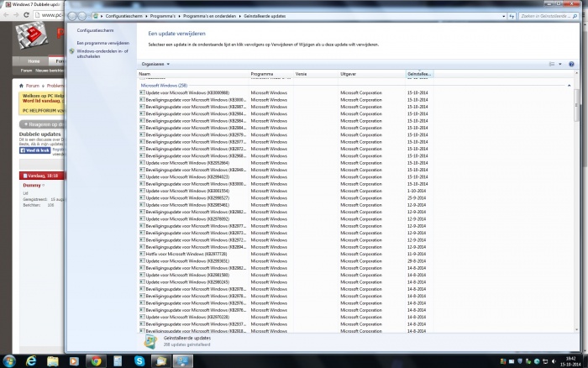588x368 pixels.
Task: Click the Zoeken in Geïnstalleerde updates field
Action: pyautogui.click(x=549, y=16)
